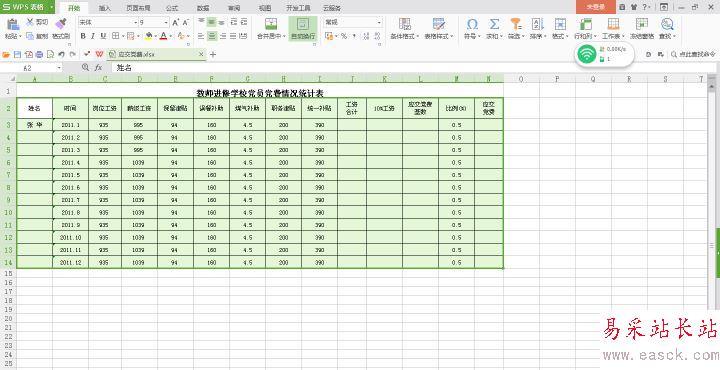Screen dimensions: 720x370
Task: Expand the Paste dropdown arrow
Action: pos(21,36)
